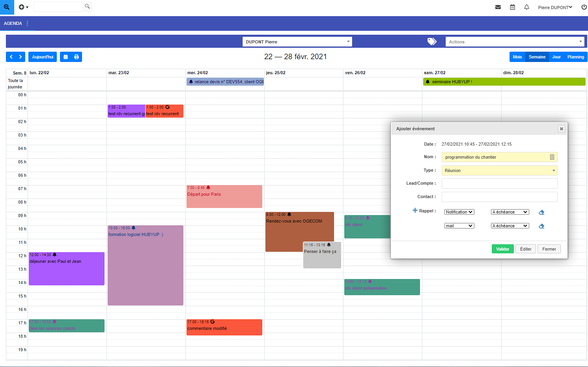This screenshot has height=367, width=588.
Task: Open the commentaire modifié event
Action: [x=224, y=327]
